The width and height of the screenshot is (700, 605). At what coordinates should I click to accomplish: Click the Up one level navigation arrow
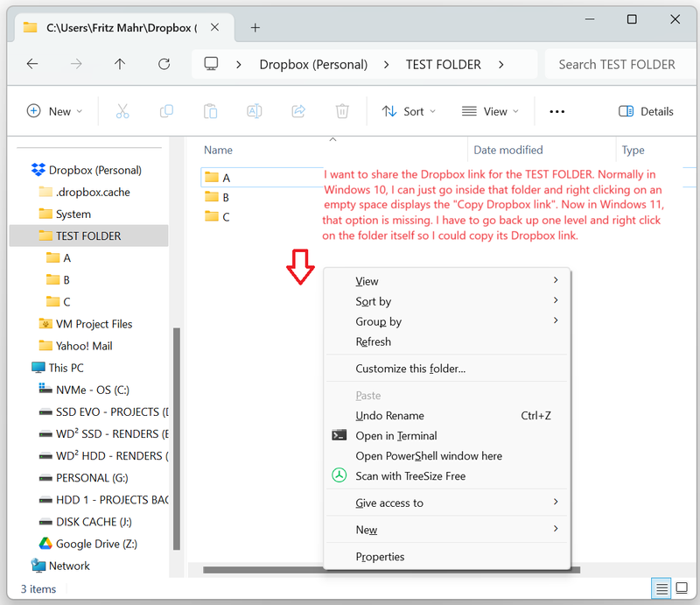120,64
